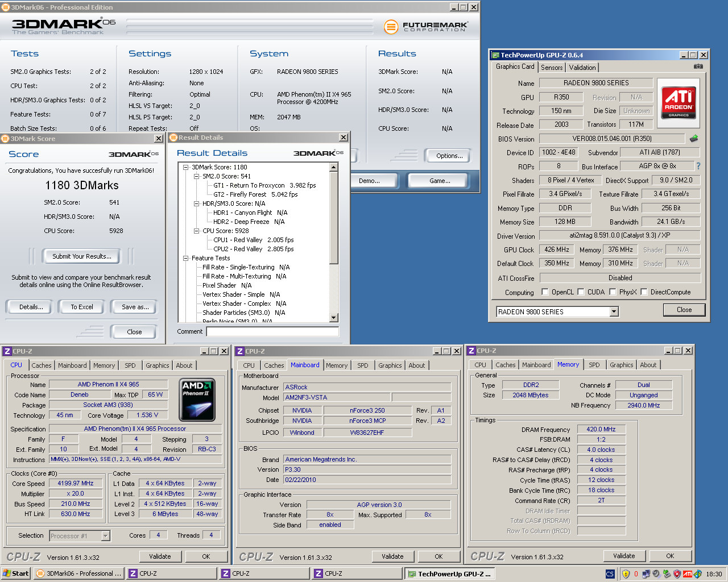Click the music note tray icon
728x582 pixels.
(x=697, y=574)
